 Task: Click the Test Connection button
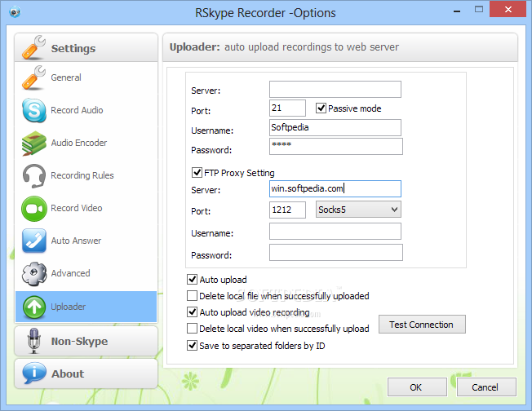click(x=422, y=325)
